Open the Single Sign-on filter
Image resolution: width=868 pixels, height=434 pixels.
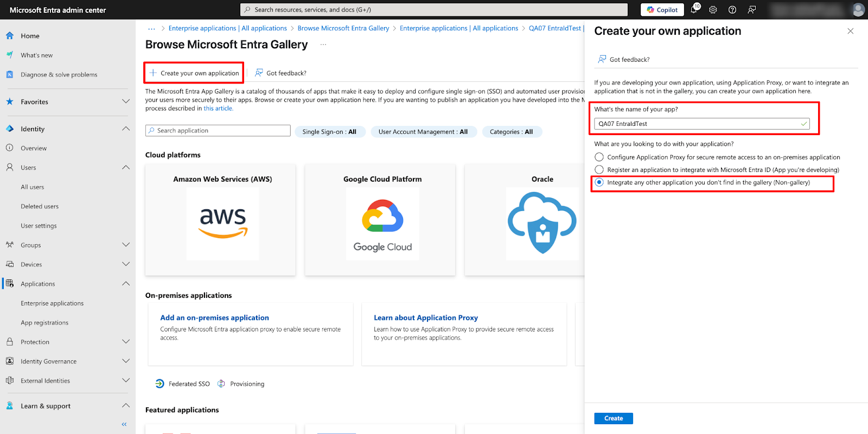(330, 132)
